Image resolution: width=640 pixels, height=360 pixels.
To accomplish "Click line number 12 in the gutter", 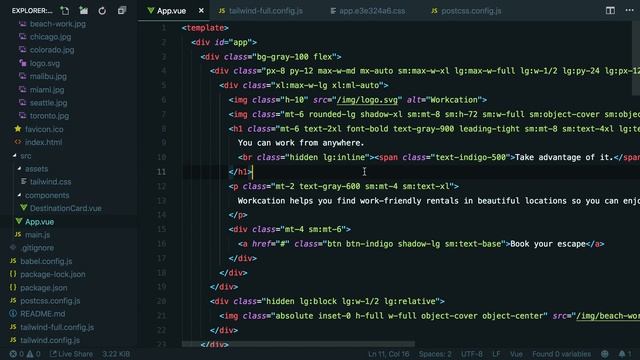I will 162,187.
